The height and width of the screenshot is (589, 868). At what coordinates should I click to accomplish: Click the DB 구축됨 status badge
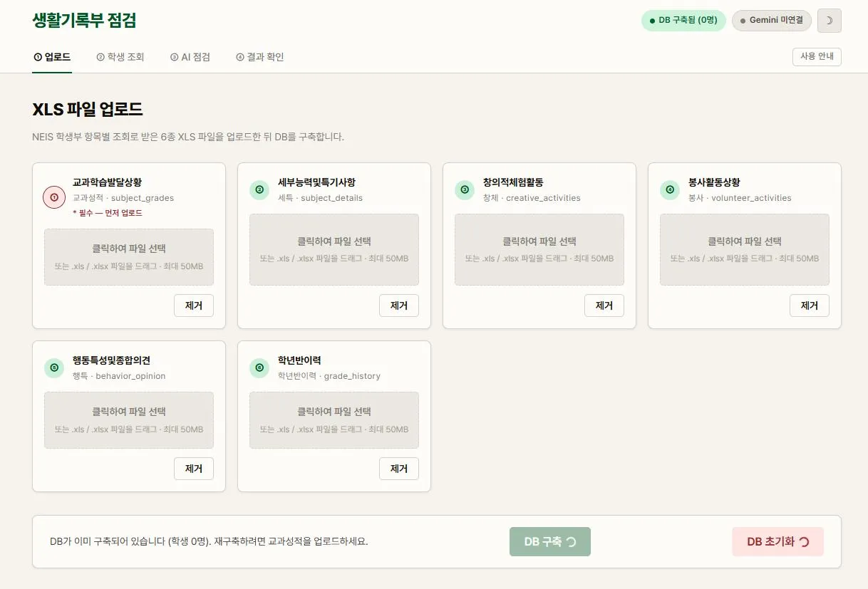tap(683, 21)
